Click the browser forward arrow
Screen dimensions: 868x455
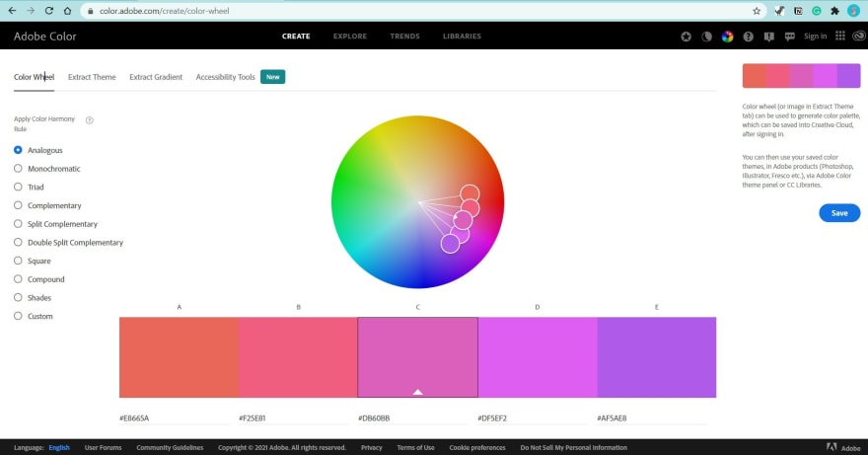[x=31, y=11]
